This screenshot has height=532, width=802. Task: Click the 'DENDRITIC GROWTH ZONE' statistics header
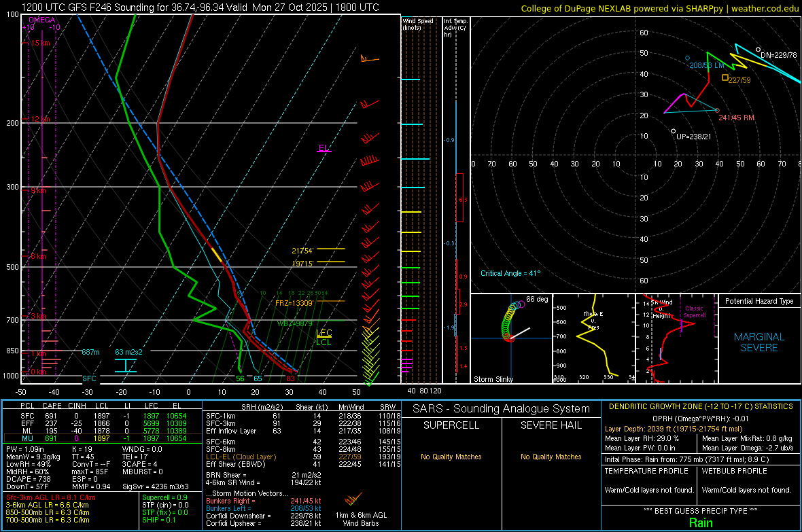pos(701,407)
